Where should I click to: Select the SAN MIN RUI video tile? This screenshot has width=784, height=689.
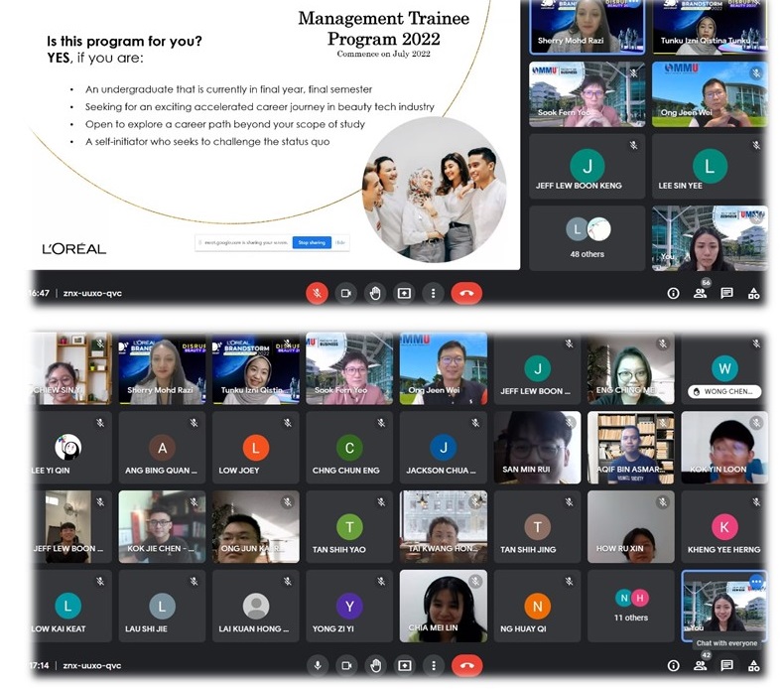[x=538, y=448]
